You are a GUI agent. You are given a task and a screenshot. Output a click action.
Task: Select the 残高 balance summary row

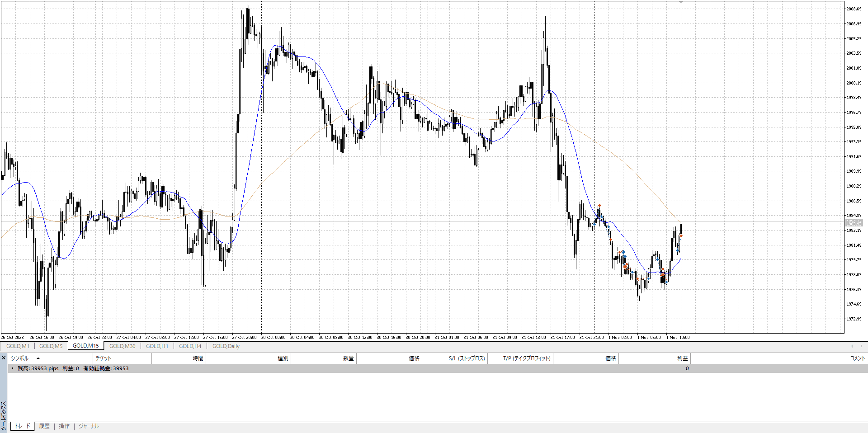(73, 368)
